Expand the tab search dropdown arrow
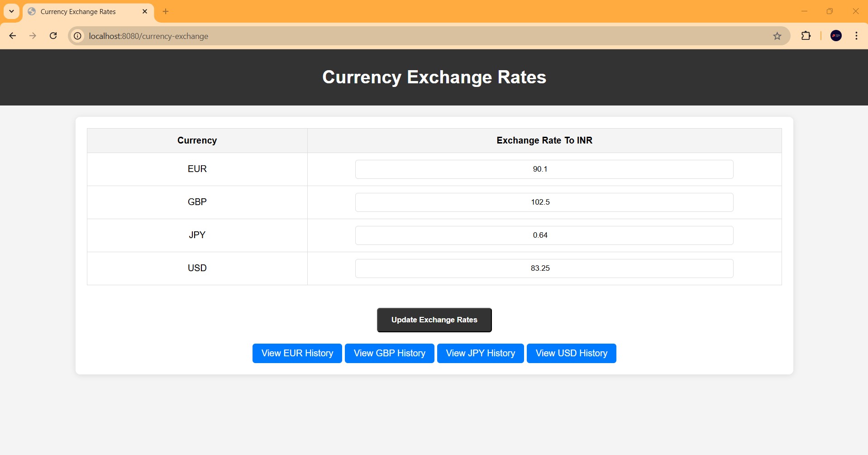This screenshot has height=455, width=868. (x=12, y=11)
